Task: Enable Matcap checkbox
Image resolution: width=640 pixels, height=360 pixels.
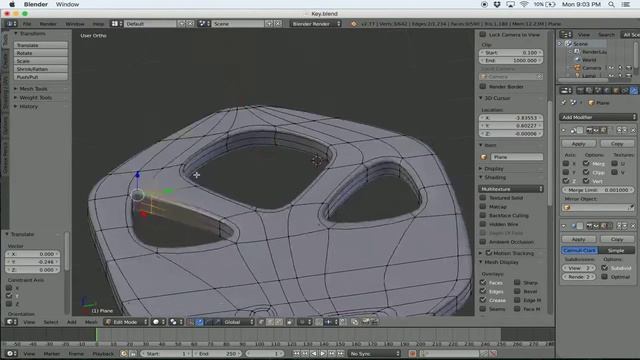Action: 483,207
